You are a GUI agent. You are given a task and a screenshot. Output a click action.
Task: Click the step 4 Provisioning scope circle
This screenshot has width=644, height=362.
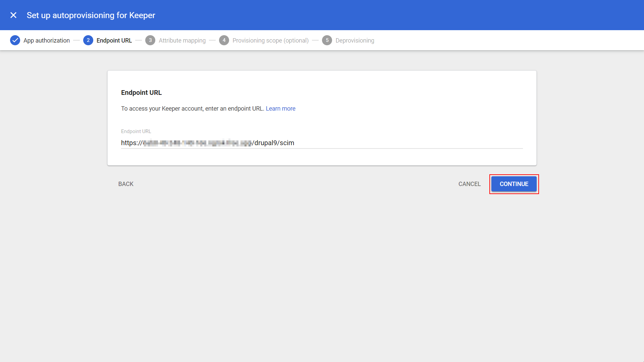coord(224,40)
